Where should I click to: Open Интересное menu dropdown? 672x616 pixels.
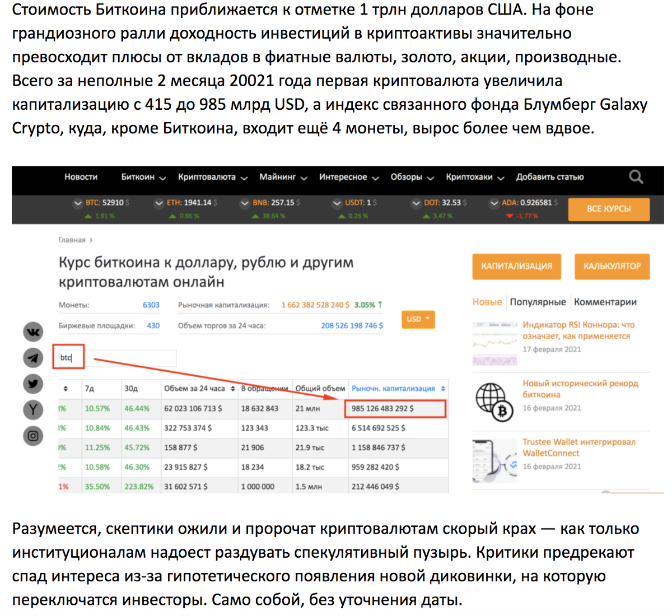[349, 177]
